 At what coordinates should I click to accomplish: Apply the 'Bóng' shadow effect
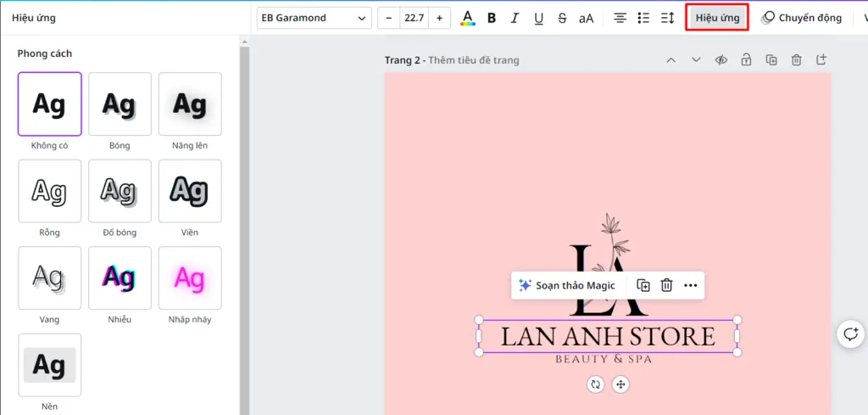[x=120, y=104]
